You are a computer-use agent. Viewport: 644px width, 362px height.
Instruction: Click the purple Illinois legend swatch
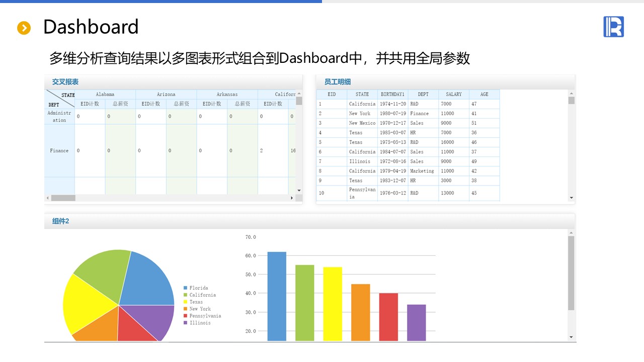pyautogui.click(x=186, y=323)
